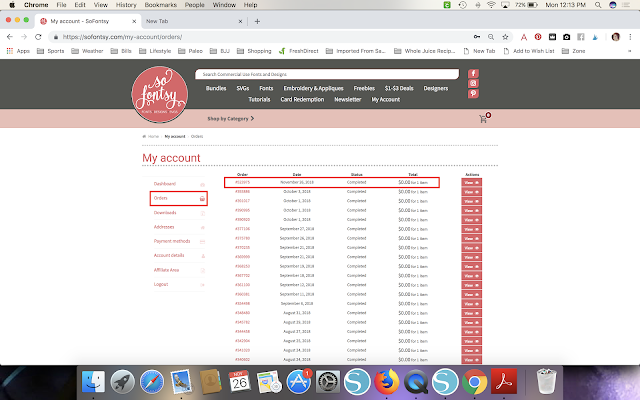Open the Chrome profile avatar
The height and width of the screenshot is (400, 640).
[616, 37]
